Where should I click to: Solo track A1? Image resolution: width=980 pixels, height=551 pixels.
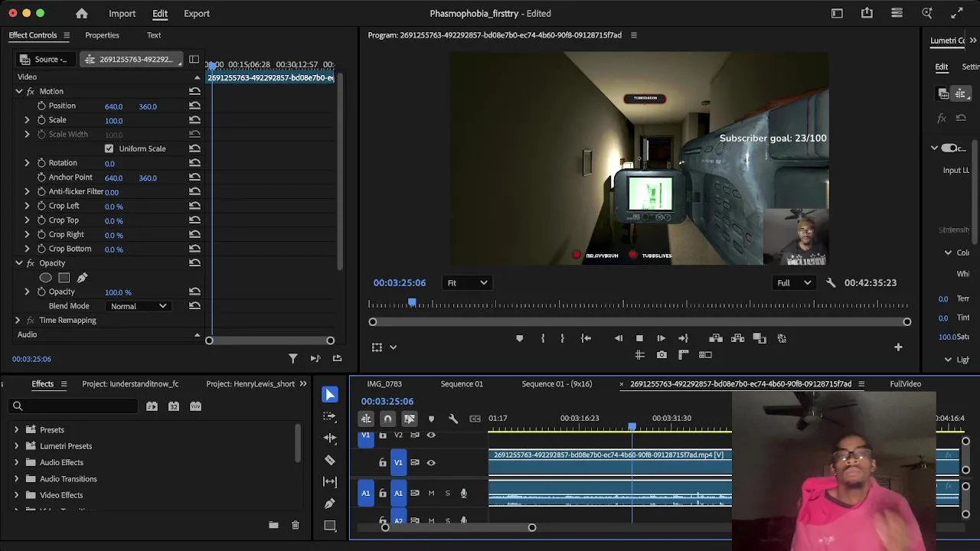coord(448,494)
